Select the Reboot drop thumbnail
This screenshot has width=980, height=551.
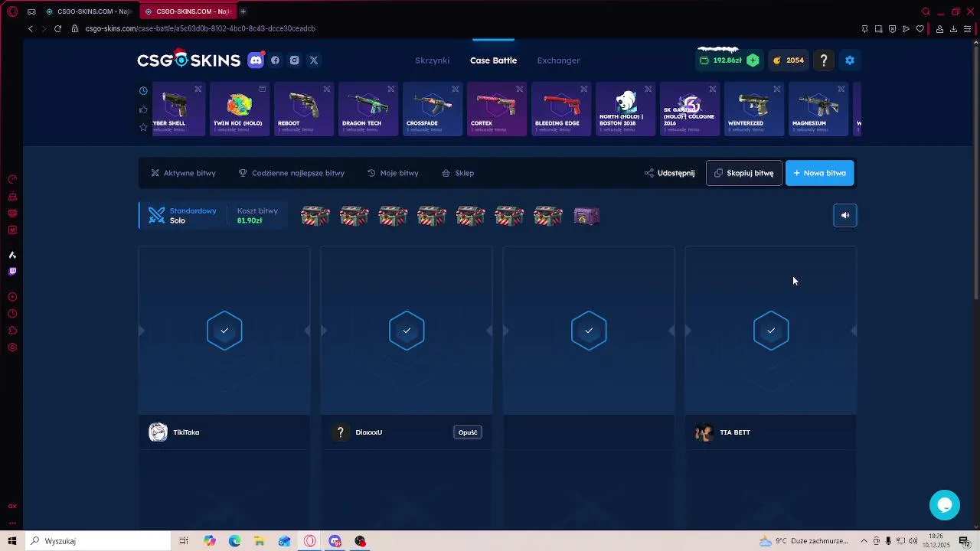(x=304, y=109)
